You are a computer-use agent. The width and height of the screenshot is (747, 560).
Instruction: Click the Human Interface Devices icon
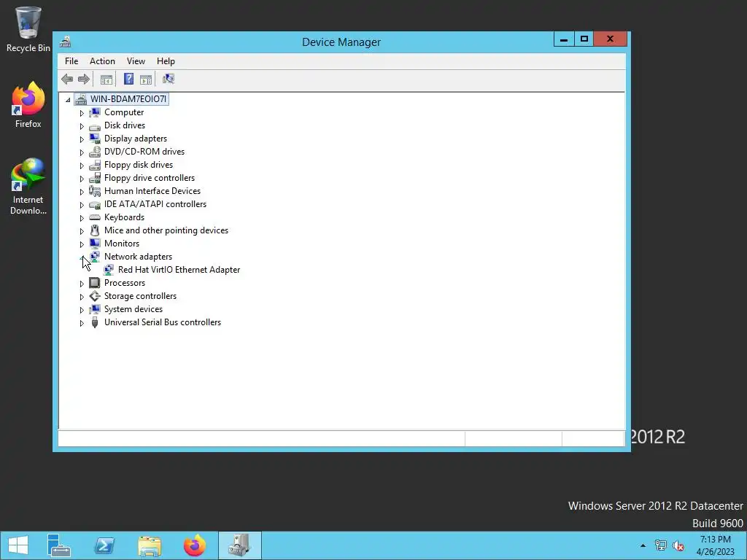[95, 191]
